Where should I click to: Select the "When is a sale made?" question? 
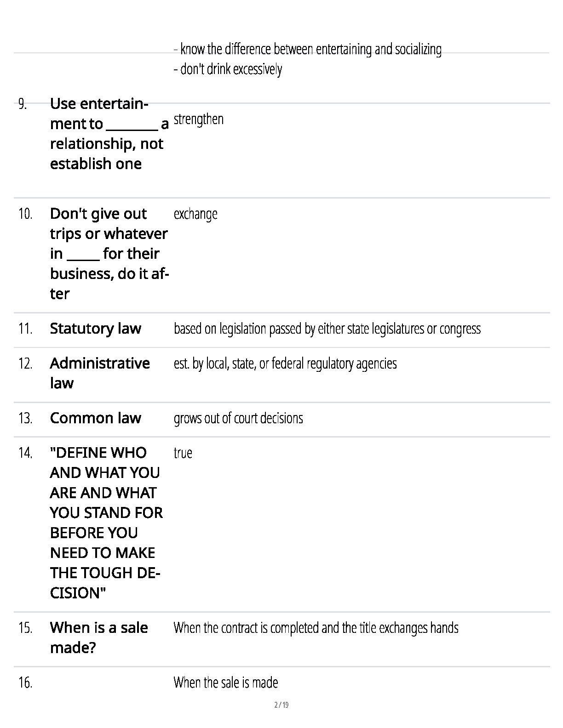[99, 637]
